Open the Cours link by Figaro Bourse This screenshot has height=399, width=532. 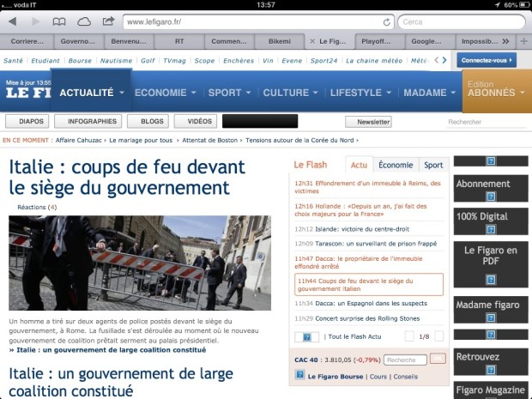click(378, 377)
